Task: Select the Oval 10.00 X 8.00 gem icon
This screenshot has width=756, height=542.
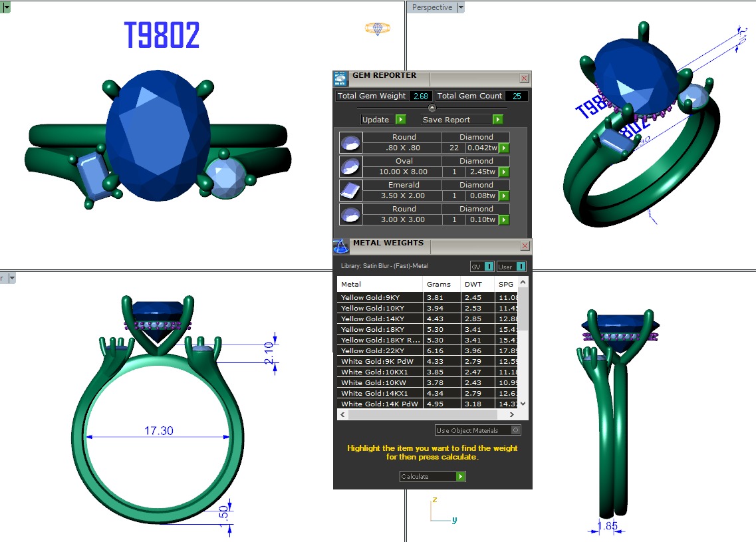Action: pyautogui.click(x=350, y=166)
